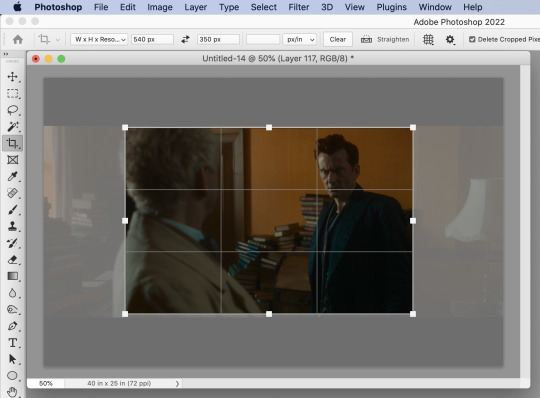The height and width of the screenshot is (398, 540).
Task: Open the Window menu
Action: point(435,7)
